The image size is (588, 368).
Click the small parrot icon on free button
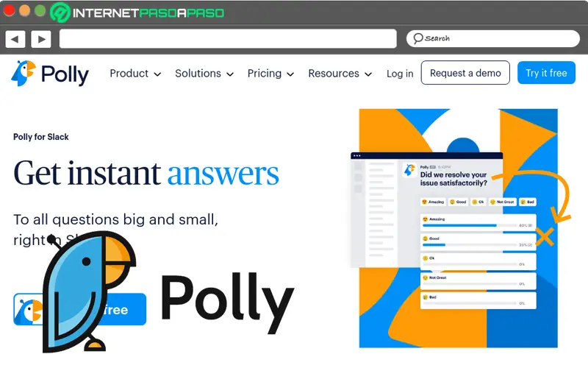coord(29,309)
